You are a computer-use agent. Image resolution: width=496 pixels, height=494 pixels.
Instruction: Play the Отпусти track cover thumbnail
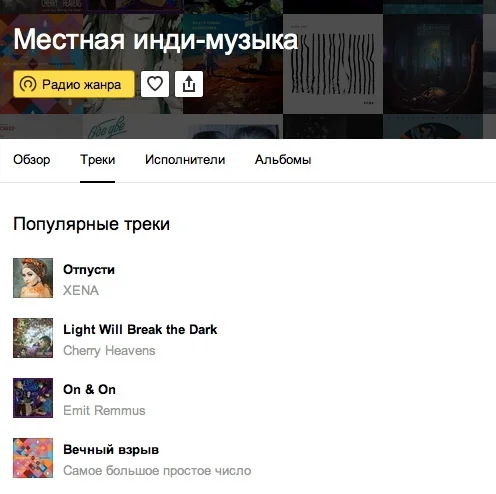[x=33, y=278]
